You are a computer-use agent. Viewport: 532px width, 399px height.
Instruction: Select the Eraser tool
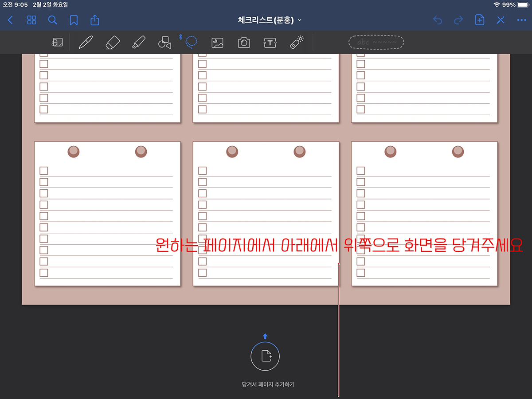[113, 43]
